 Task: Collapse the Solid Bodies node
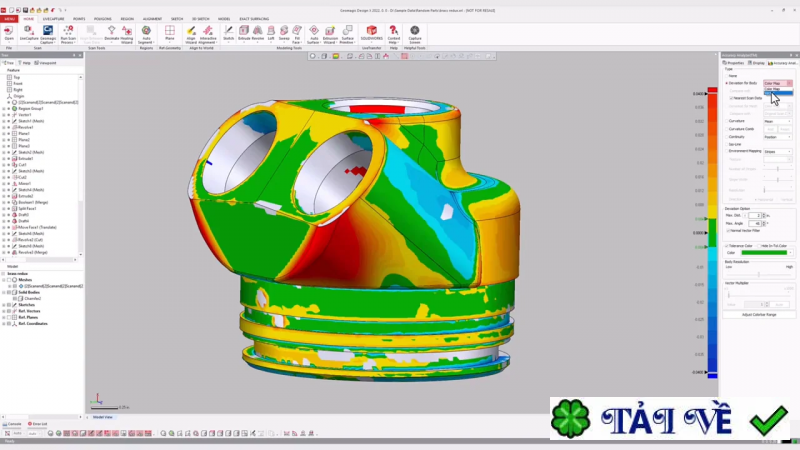[x=4, y=292]
